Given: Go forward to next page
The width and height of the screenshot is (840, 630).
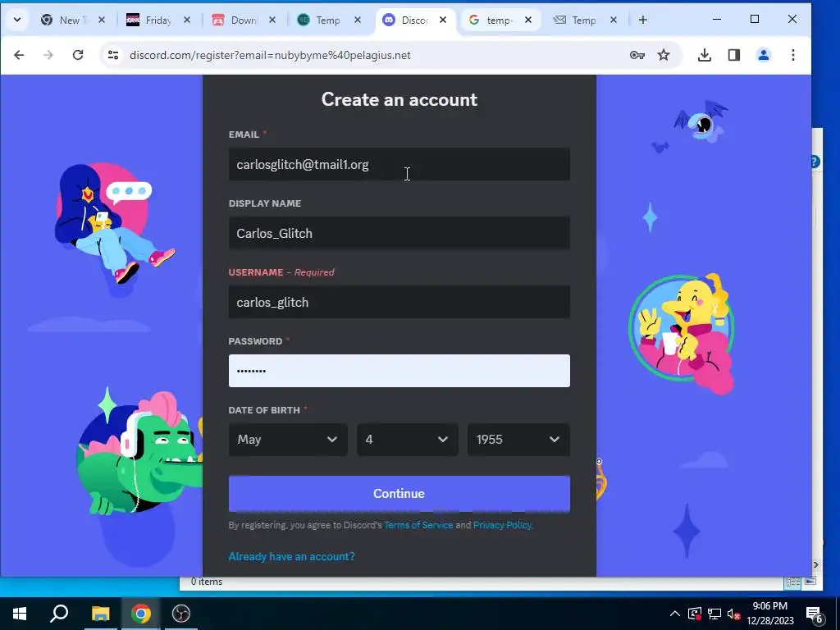Looking at the screenshot, I should coord(48,55).
